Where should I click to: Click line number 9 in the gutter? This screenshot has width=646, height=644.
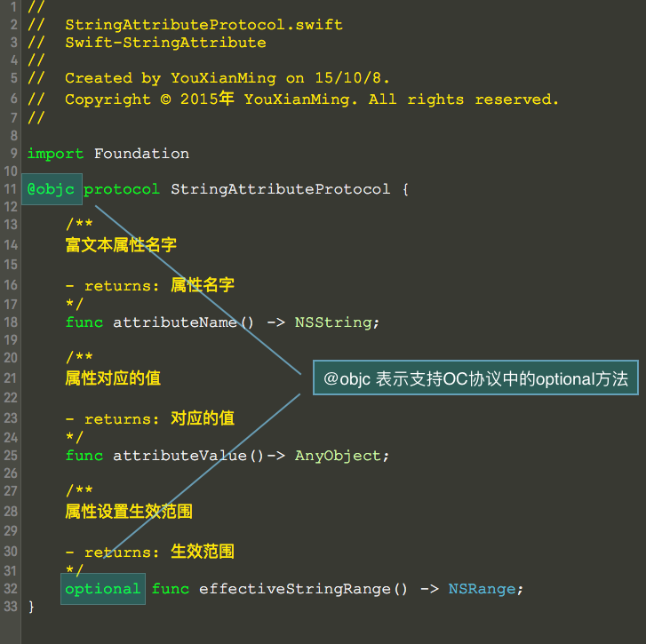click(14, 154)
